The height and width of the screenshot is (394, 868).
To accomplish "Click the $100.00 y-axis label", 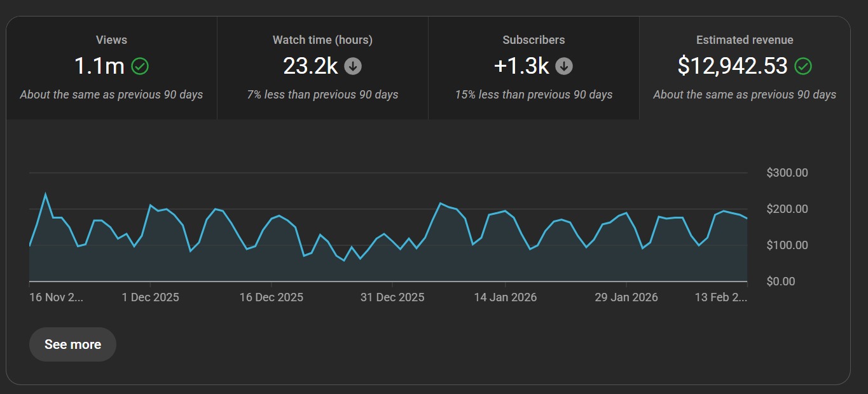I will point(787,245).
